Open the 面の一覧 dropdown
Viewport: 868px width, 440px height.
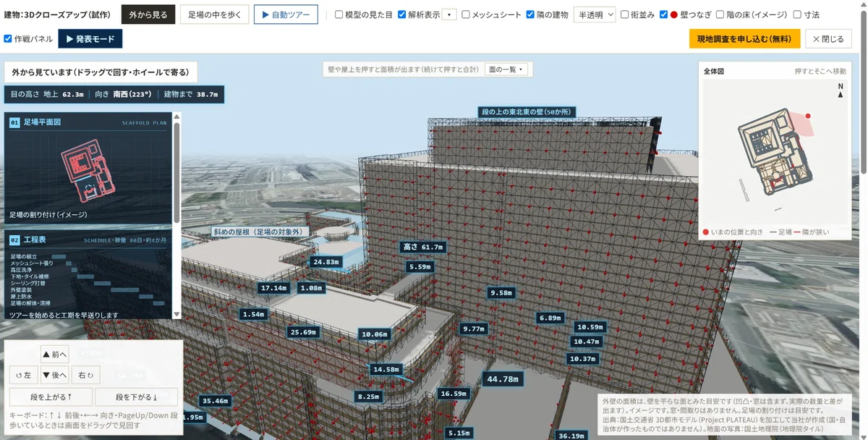coord(507,69)
